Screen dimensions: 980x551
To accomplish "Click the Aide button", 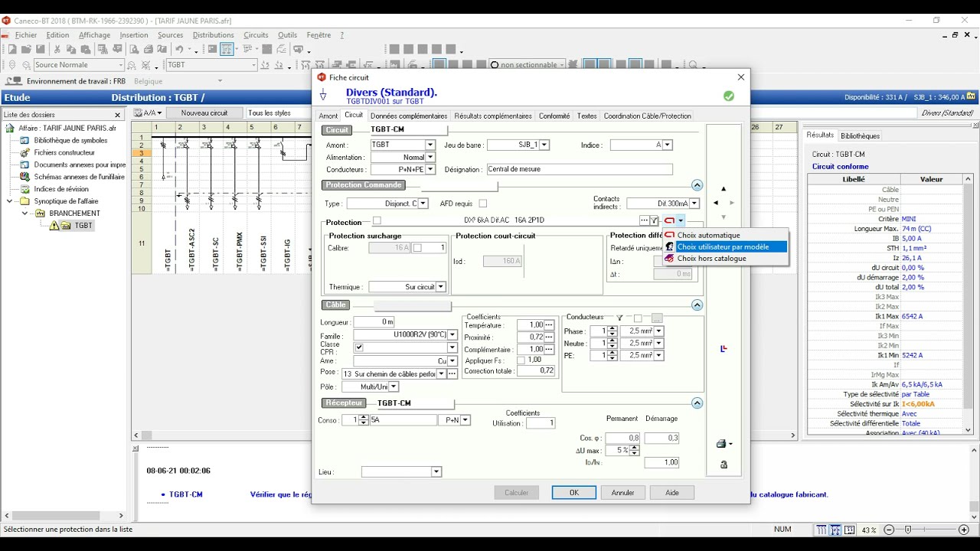I will (x=672, y=493).
